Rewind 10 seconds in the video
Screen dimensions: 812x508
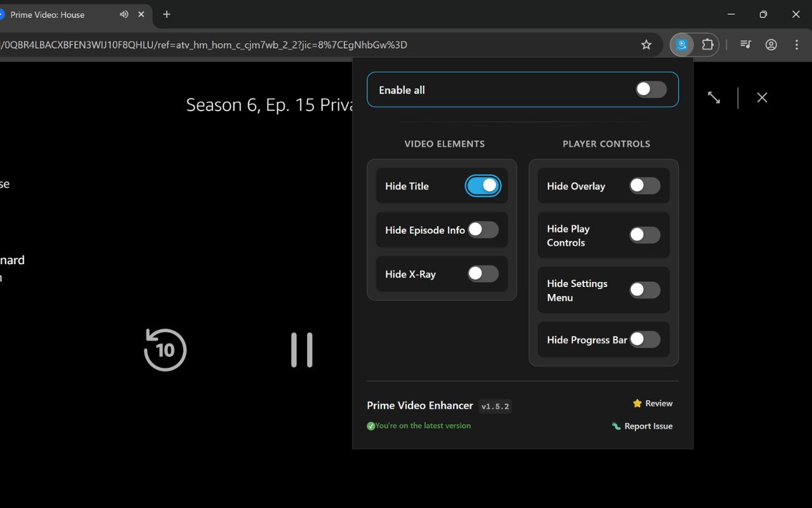pos(165,349)
